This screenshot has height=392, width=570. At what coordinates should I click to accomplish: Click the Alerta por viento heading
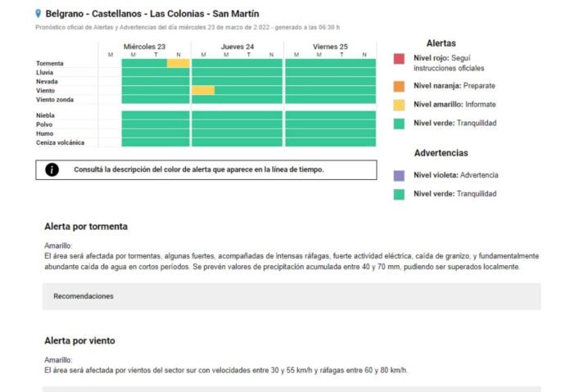[x=79, y=340]
